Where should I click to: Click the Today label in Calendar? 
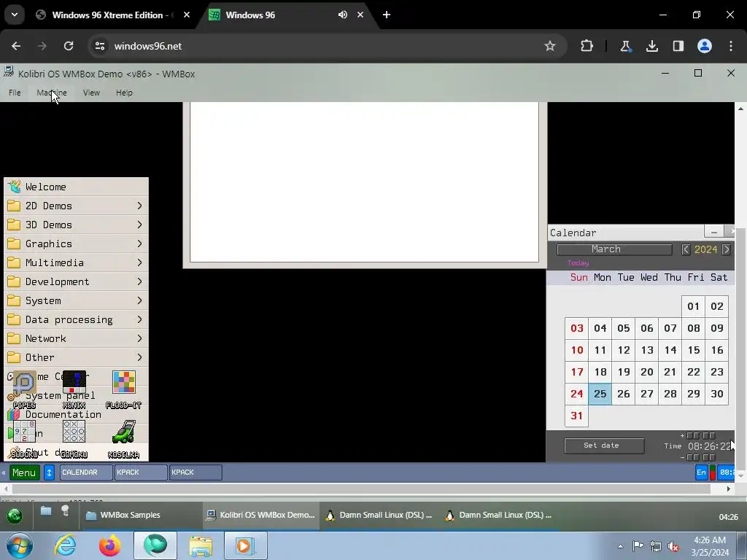(578, 262)
